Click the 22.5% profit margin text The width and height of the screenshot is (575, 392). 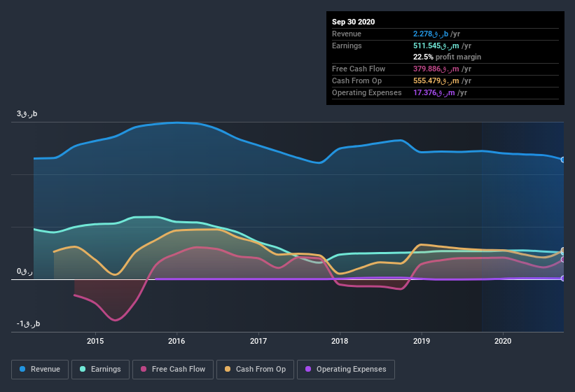[x=447, y=57]
